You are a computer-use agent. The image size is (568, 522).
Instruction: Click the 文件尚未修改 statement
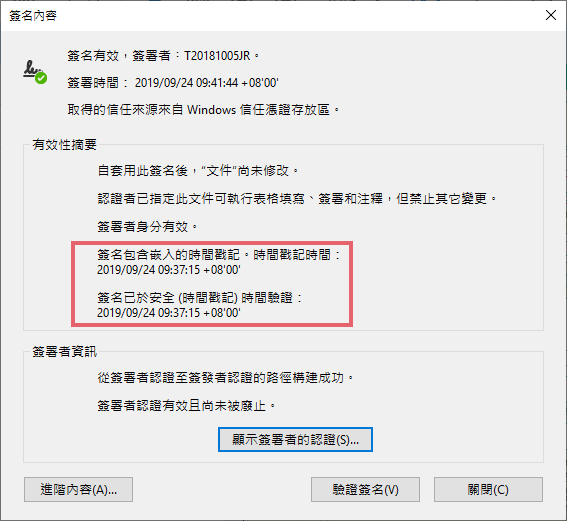[198, 171]
